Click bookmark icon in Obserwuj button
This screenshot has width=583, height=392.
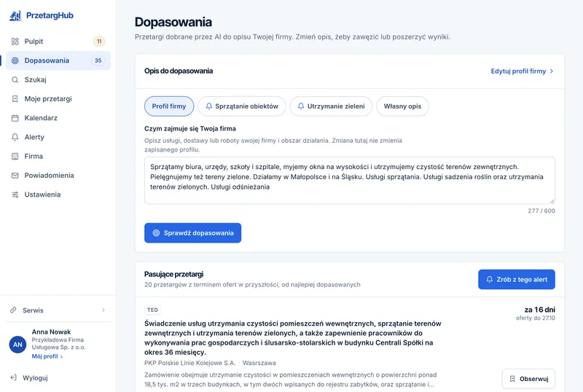[x=512, y=379]
